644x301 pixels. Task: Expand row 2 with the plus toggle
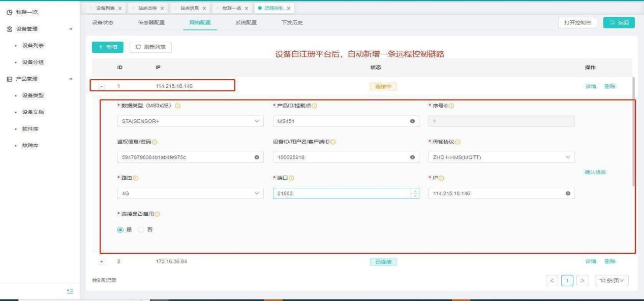click(x=102, y=262)
